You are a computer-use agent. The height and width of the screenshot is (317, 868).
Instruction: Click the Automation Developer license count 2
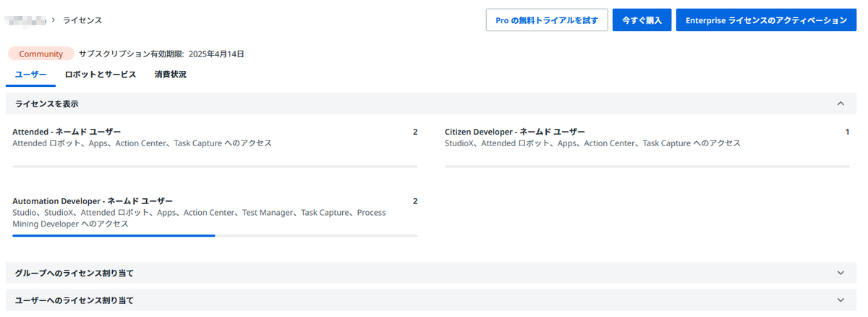tap(415, 201)
